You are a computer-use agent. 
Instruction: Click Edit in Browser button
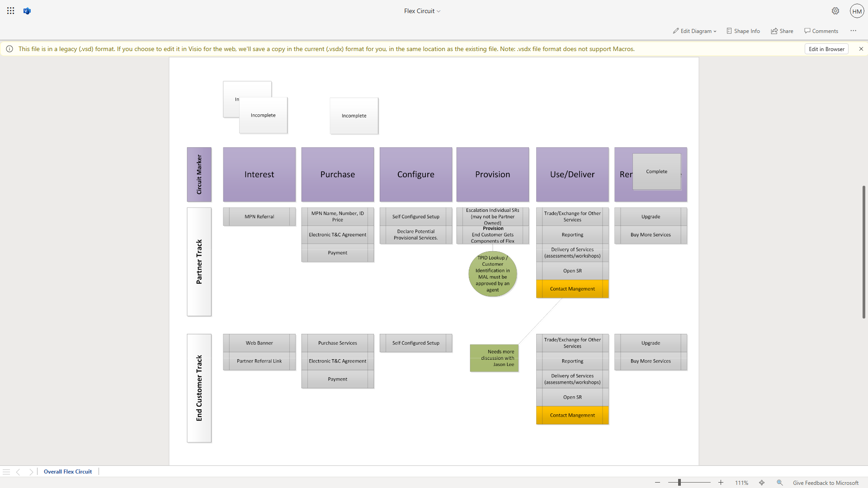coord(827,49)
